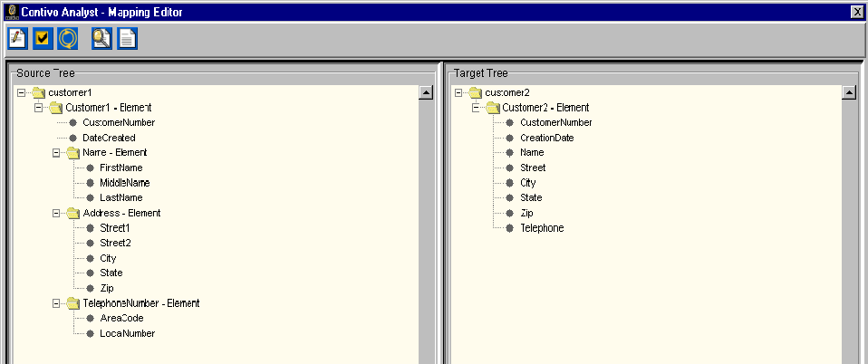Select State under Address - Element
Viewport: 868px width, 364px height.
[111, 273]
